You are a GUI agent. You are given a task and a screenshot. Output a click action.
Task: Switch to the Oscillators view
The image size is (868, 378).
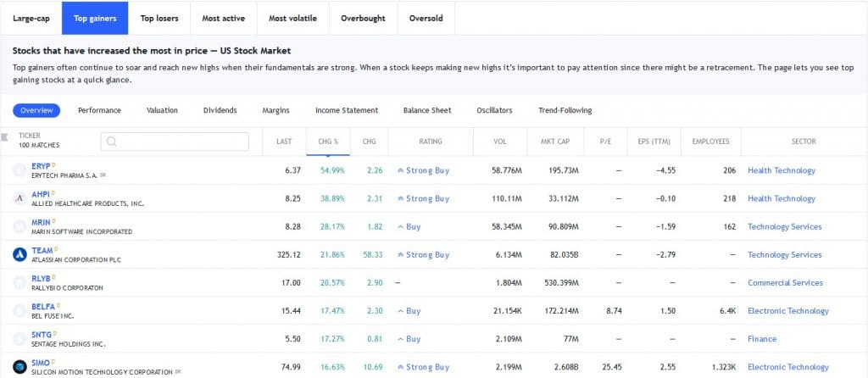pos(494,110)
